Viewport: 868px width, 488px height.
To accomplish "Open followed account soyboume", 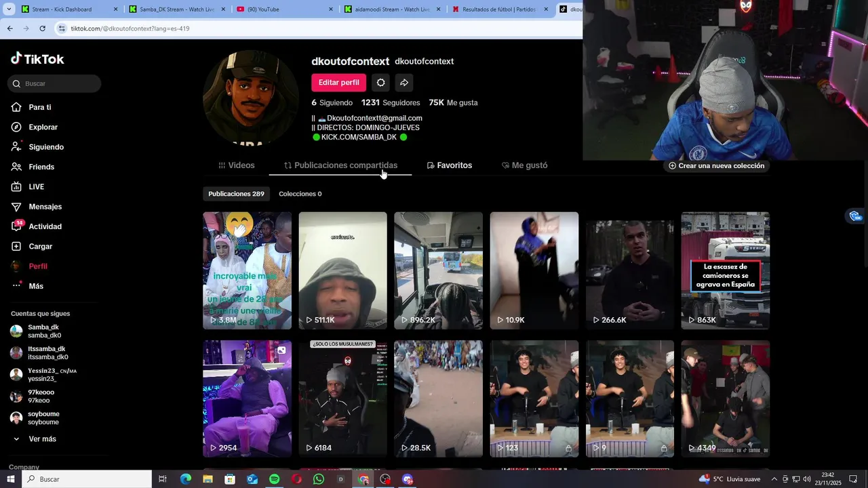I will tap(35, 418).
